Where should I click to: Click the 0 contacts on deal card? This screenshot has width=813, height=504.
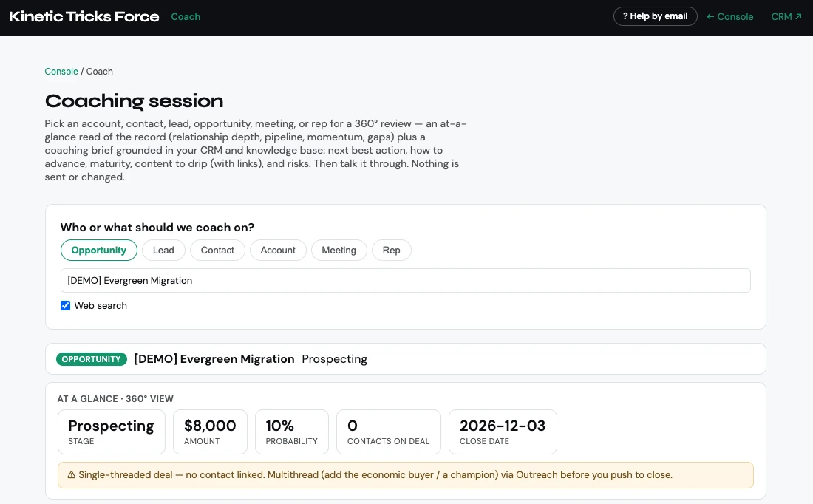388,432
